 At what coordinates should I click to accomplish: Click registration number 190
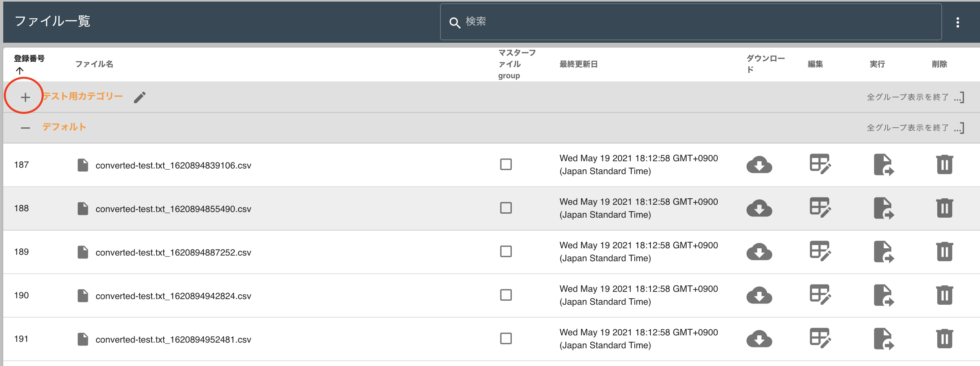coord(21,295)
